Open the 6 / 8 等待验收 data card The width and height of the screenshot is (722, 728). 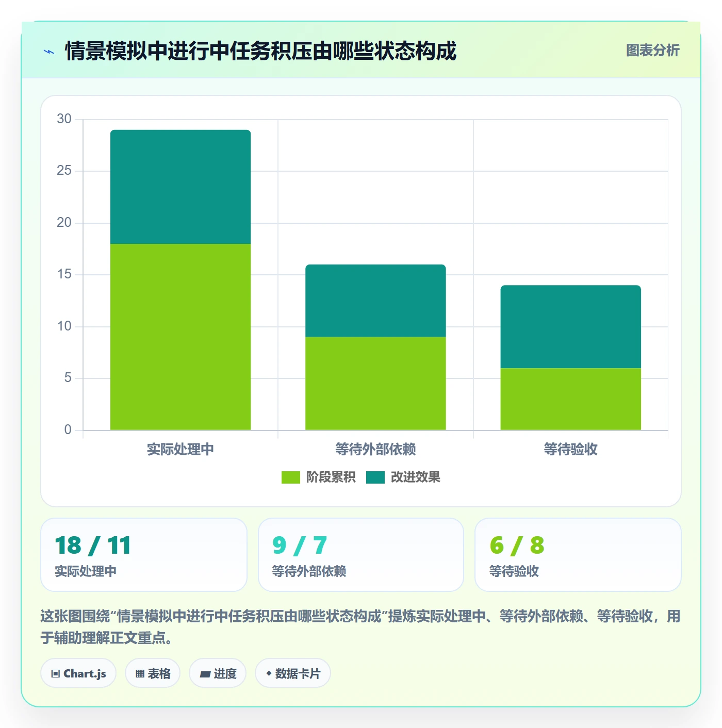pyautogui.click(x=578, y=555)
